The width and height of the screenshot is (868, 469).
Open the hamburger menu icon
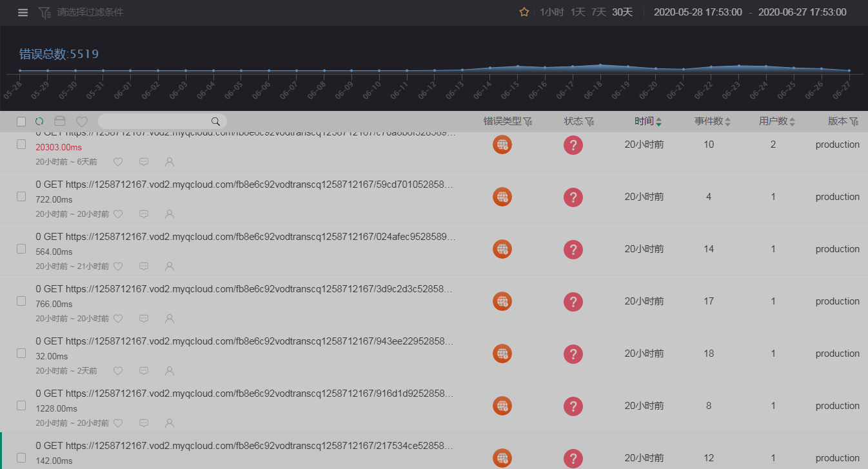point(23,12)
